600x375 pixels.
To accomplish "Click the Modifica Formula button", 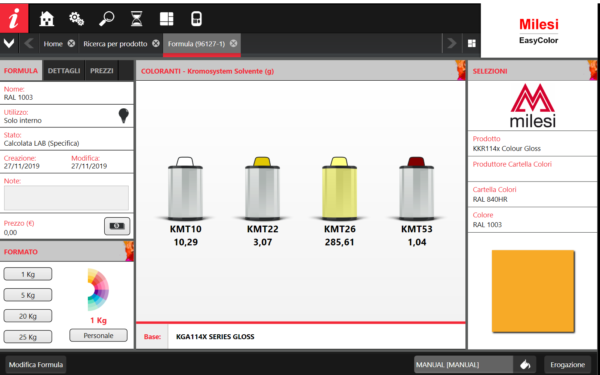I will pyautogui.click(x=36, y=365).
